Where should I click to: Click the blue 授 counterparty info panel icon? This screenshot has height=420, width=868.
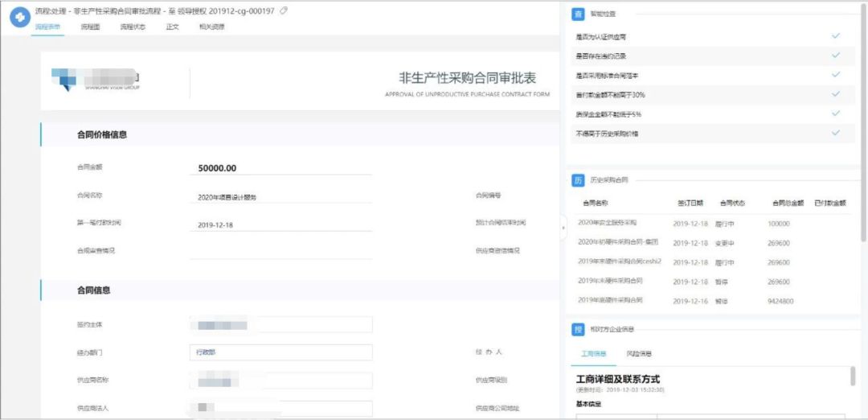click(x=578, y=329)
